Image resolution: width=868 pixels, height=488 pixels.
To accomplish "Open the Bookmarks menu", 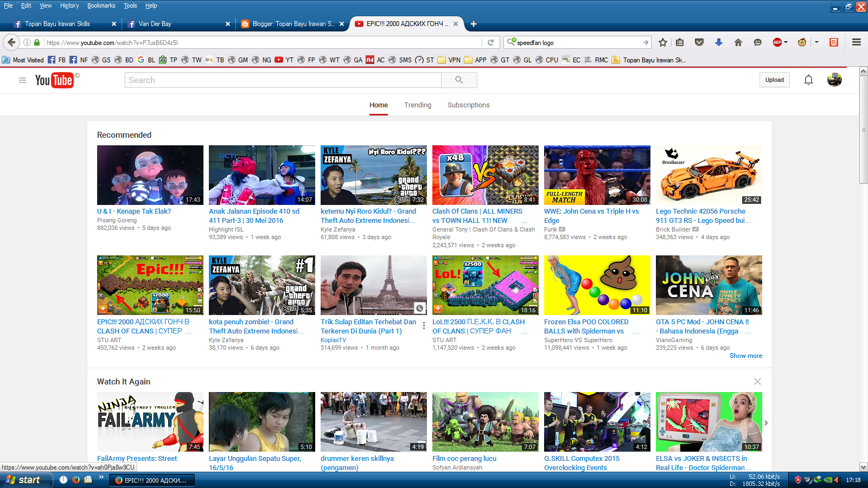I will (x=101, y=5).
